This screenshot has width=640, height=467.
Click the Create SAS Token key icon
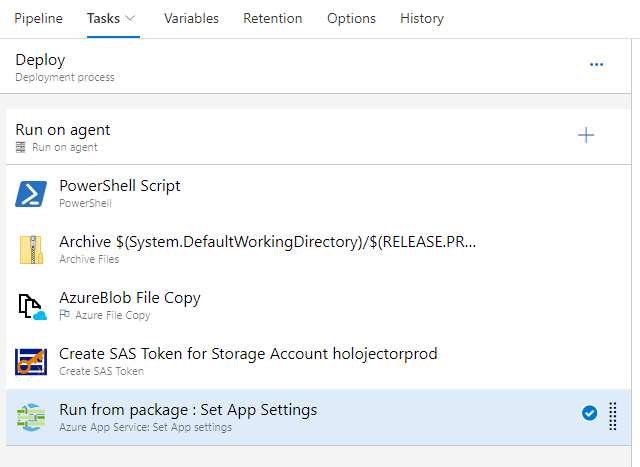pos(32,361)
